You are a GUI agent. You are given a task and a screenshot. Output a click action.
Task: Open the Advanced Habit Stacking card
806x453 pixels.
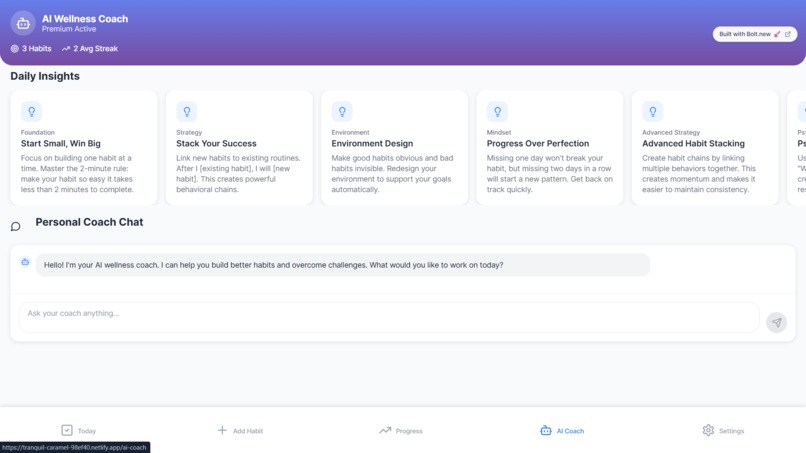coord(705,148)
